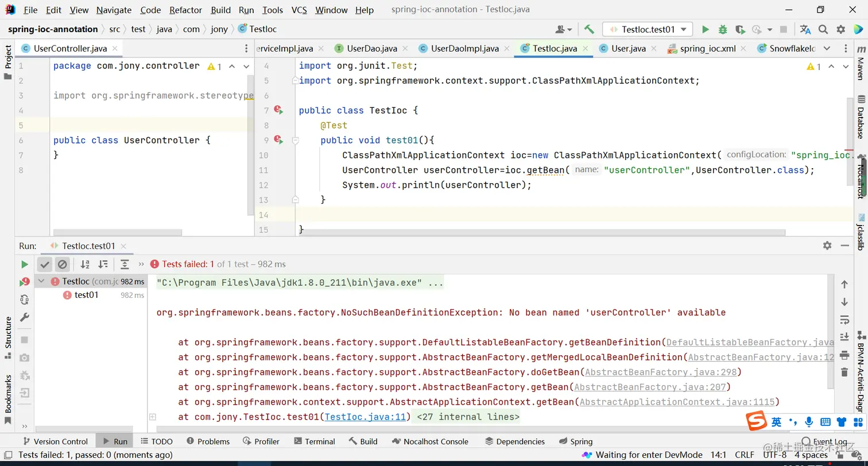This screenshot has height=466, width=868.
Task: Click the run gutter icon beside test01 method
Action: pos(279,139)
